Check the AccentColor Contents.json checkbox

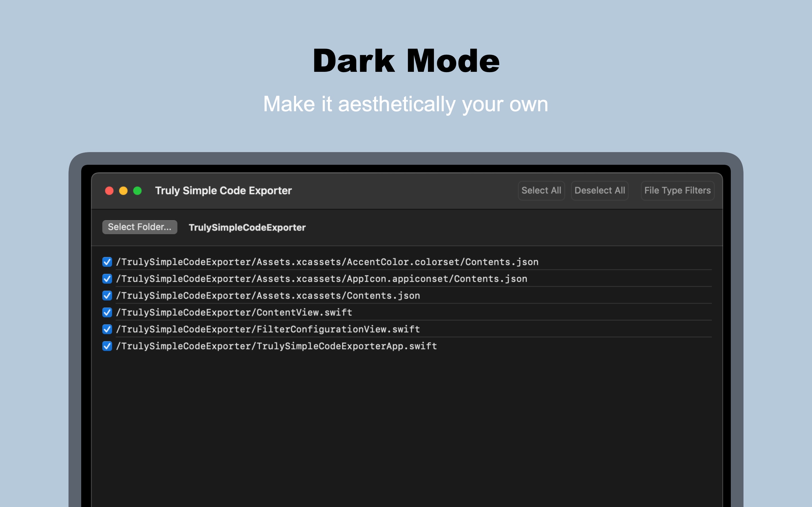click(107, 262)
